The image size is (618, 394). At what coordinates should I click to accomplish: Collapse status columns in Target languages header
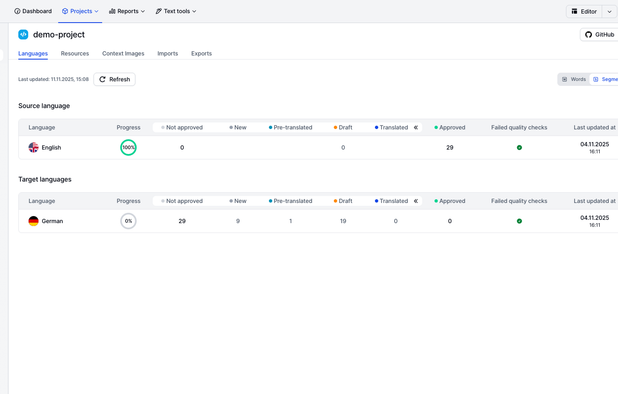(415, 201)
